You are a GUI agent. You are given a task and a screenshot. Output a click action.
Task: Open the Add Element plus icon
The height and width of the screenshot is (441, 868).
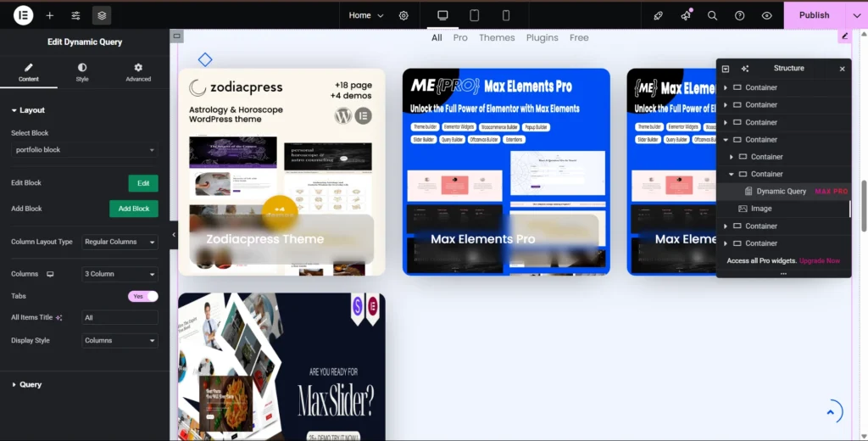coord(50,15)
